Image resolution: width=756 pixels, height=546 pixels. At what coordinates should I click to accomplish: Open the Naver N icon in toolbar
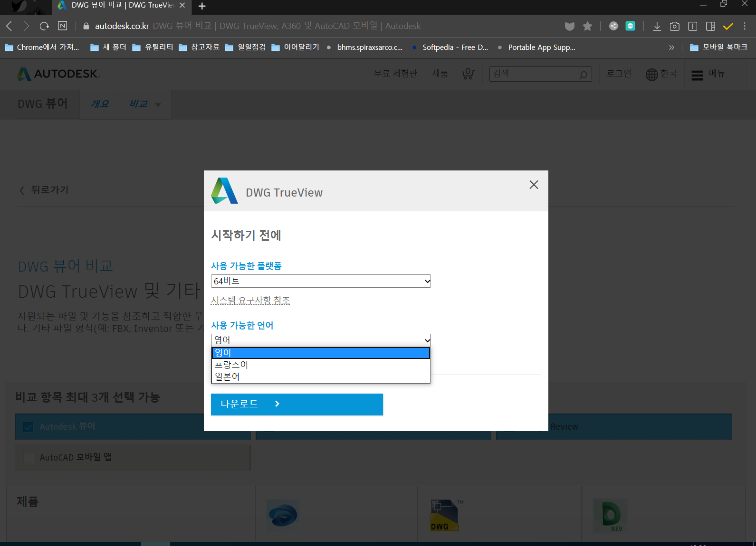[62, 26]
